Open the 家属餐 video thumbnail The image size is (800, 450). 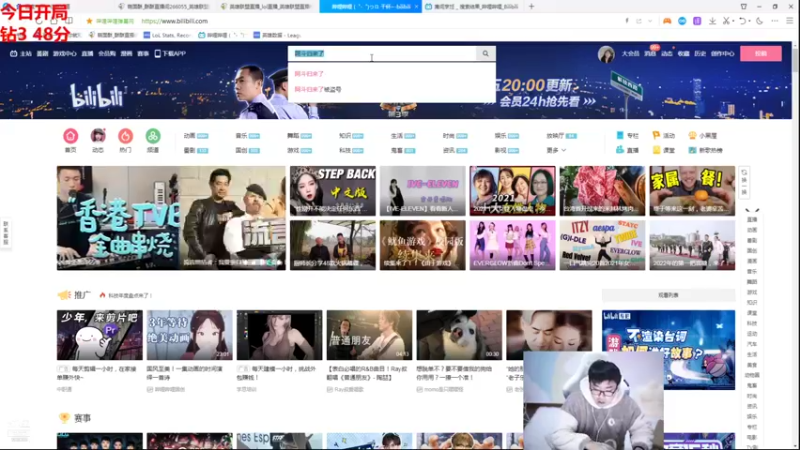point(692,190)
